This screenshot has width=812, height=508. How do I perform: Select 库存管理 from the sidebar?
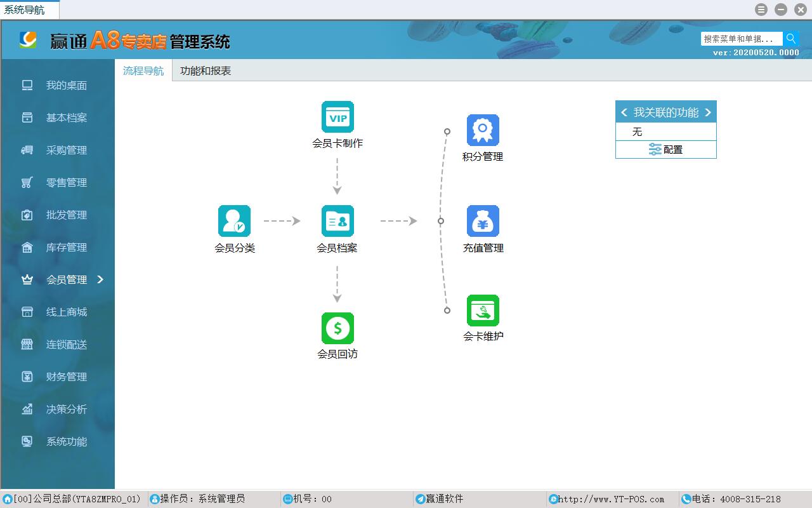(66, 247)
